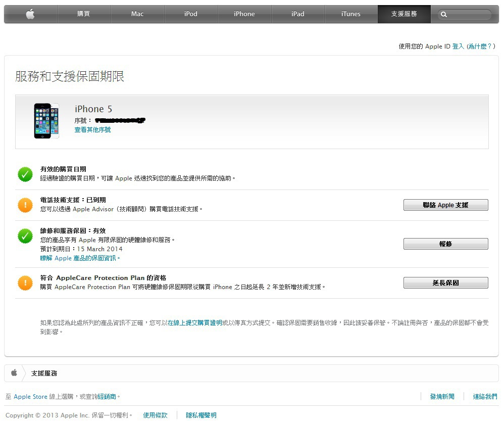Click the 登入 Apple ID link
Image resolution: width=504 pixels, height=421 pixels.
458,46
